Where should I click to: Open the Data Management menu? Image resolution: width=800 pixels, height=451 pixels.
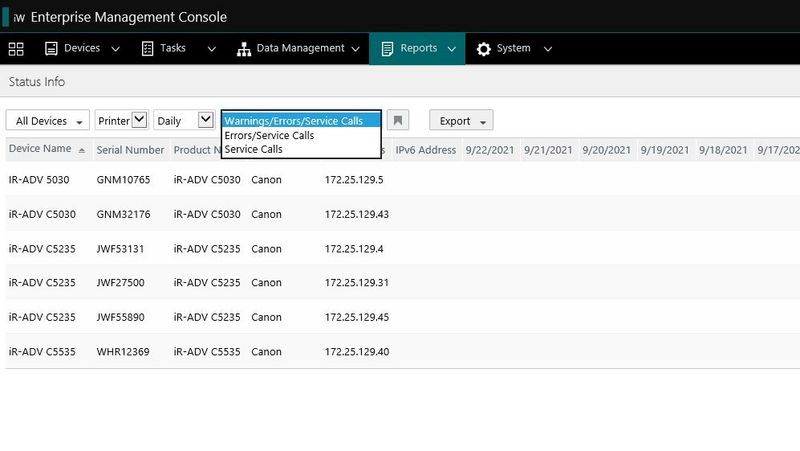(299, 48)
